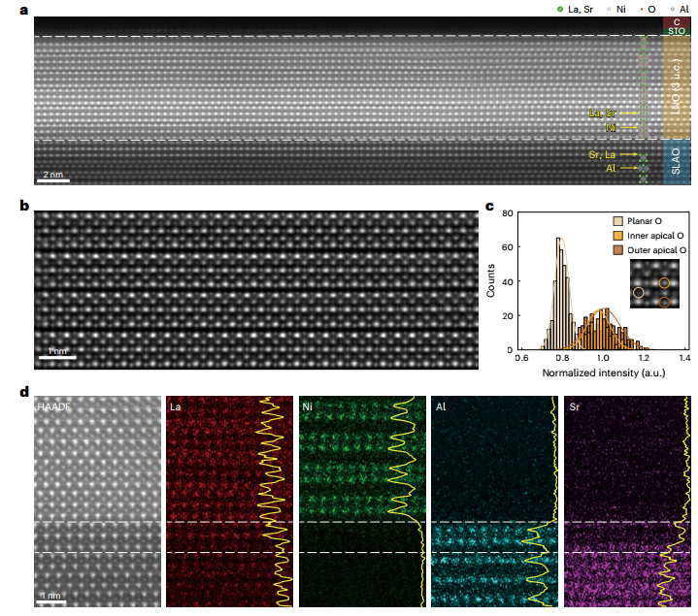The height and width of the screenshot is (616, 698).
Task: Click the yellow 'Ni' arrow label
Action: (611, 128)
